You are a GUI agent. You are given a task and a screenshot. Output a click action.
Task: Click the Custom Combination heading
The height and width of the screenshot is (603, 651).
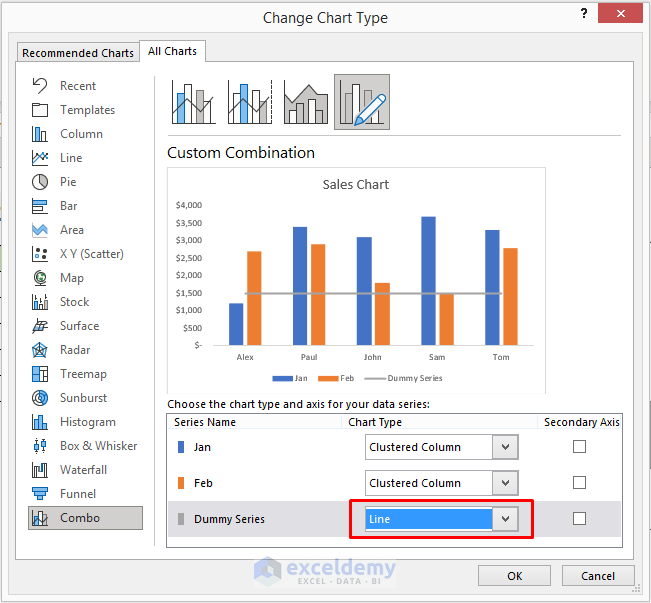pyautogui.click(x=241, y=153)
